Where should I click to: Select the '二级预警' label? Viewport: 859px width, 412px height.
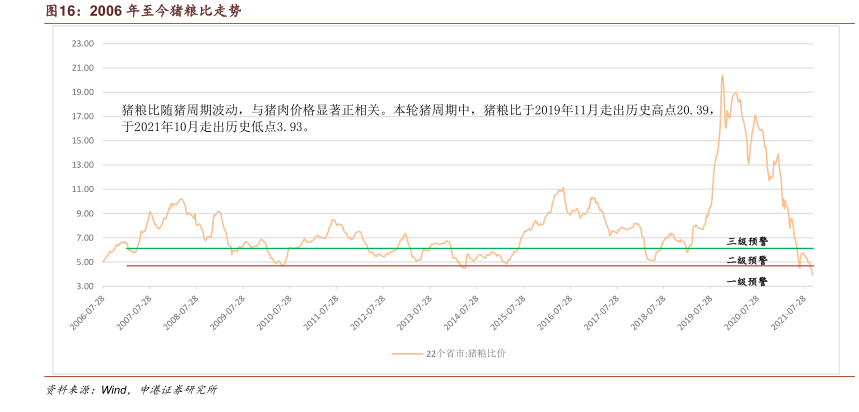[746, 260]
